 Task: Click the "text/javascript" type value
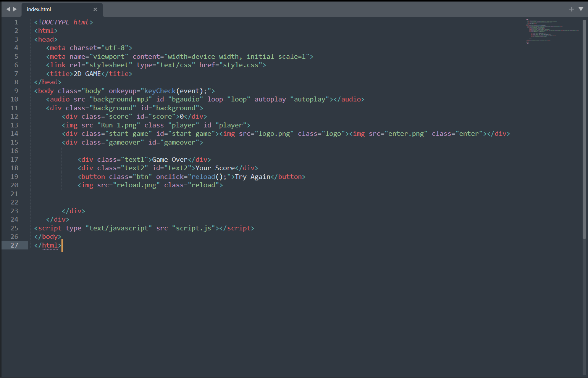pyautogui.click(x=119, y=228)
